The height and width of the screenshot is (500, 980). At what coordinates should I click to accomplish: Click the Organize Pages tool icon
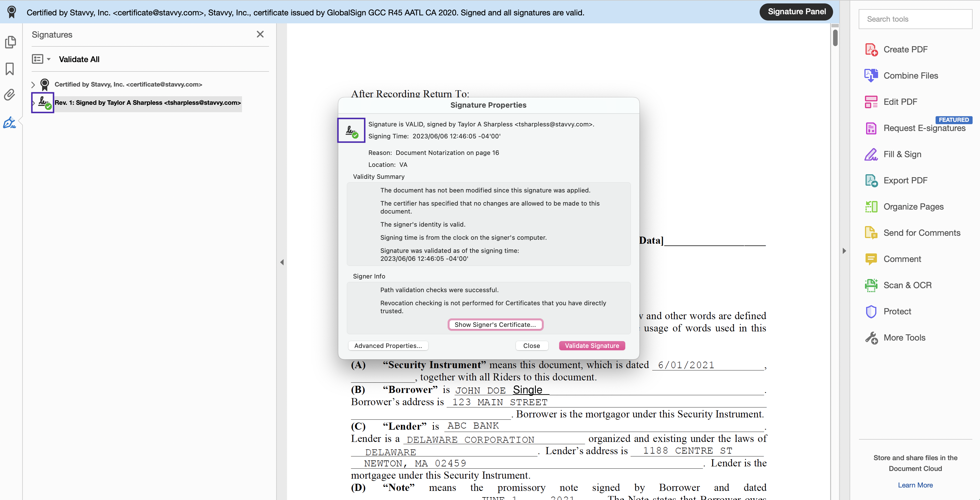[x=871, y=207]
